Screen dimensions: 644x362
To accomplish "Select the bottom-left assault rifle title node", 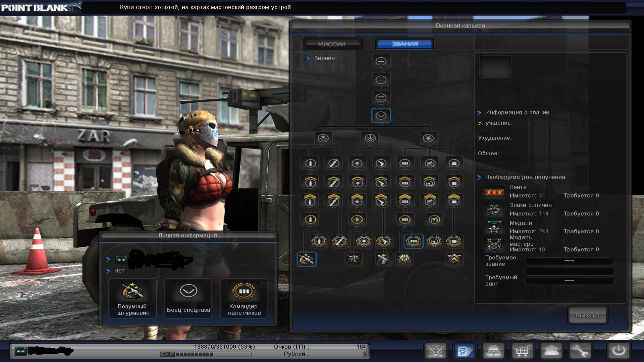I will 307,259.
